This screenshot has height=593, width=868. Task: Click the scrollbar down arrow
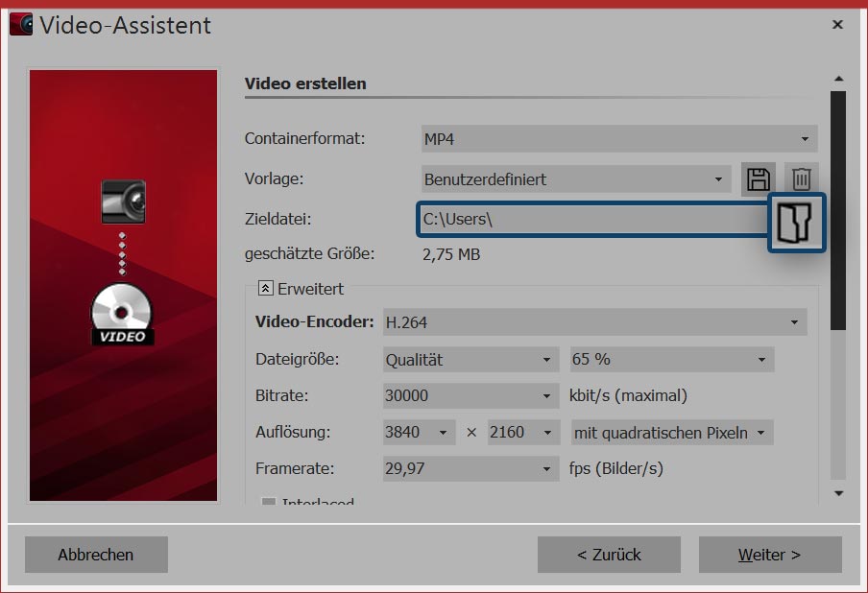click(838, 493)
